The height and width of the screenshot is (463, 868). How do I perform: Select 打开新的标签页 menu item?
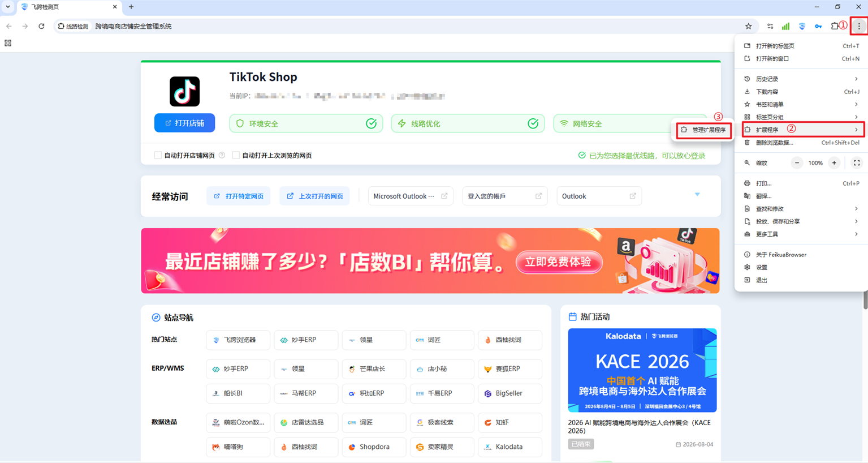tap(802, 46)
